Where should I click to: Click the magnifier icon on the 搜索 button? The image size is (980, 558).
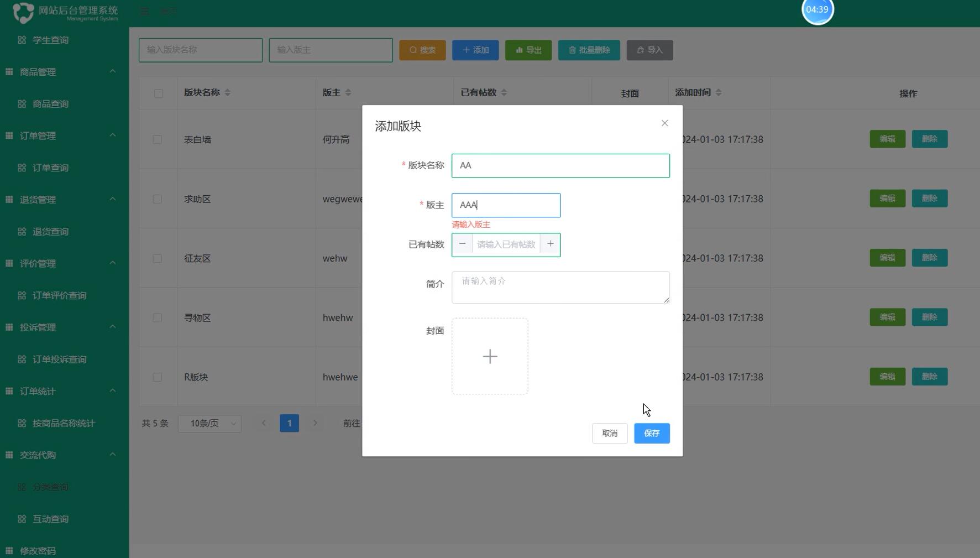tap(413, 50)
